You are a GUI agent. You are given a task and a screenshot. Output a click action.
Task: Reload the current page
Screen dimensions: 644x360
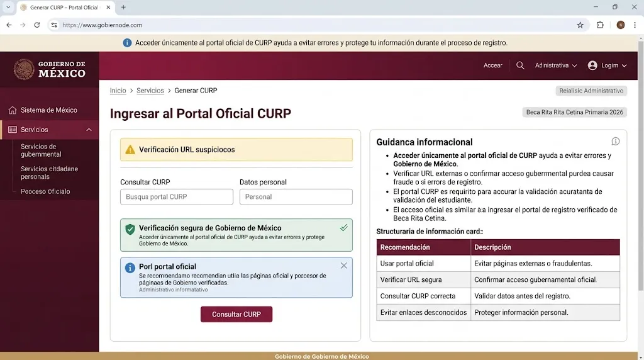(x=37, y=25)
